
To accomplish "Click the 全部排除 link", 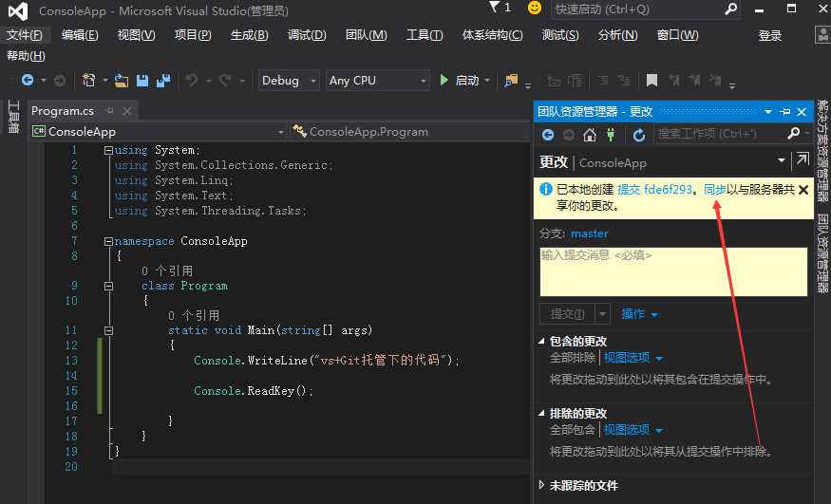I will 573,358.
